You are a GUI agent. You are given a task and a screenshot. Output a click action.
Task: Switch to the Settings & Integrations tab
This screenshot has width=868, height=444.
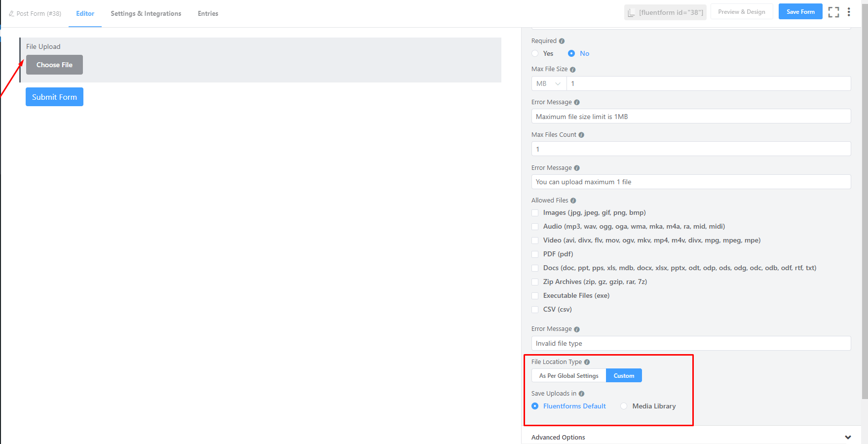pos(146,14)
